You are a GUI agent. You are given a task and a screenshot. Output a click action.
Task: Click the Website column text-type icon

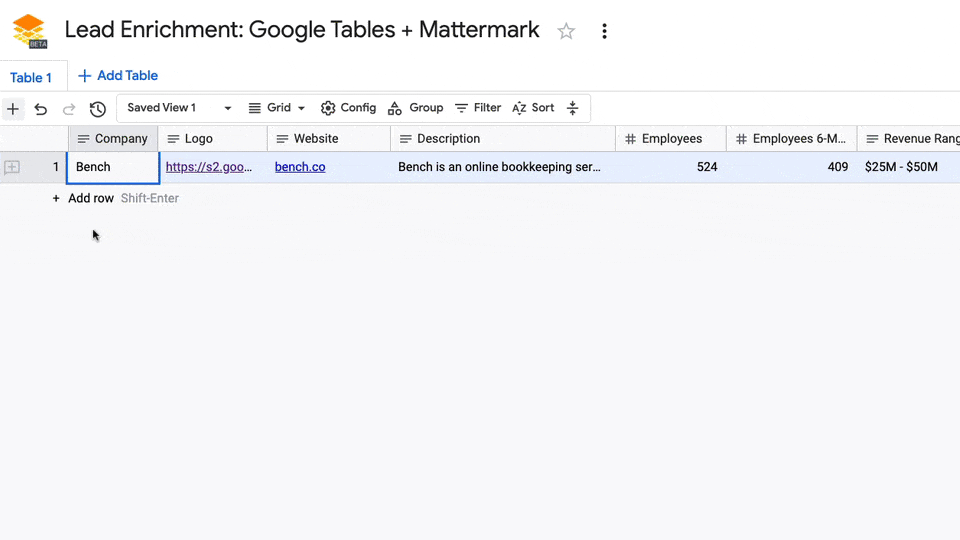pos(282,139)
